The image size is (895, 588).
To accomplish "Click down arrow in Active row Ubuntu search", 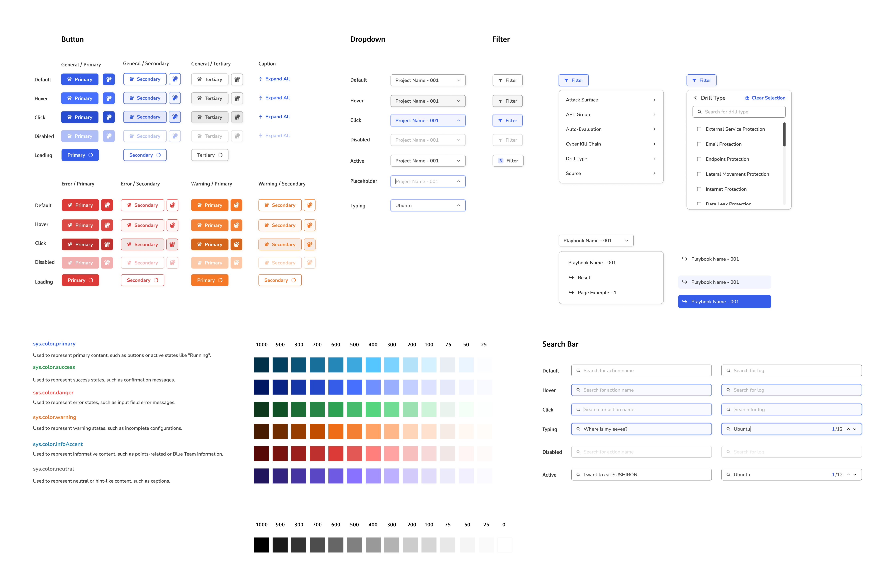I will [x=855, y=475].
